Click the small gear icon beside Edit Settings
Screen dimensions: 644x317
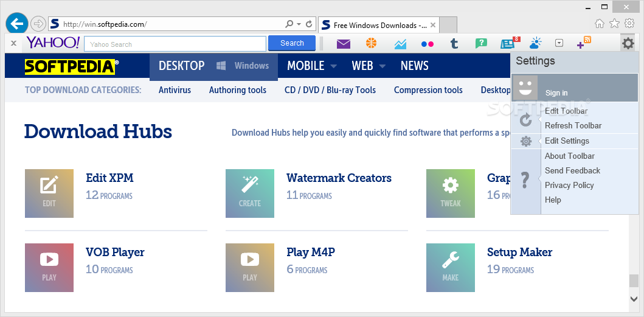[525, 141]
